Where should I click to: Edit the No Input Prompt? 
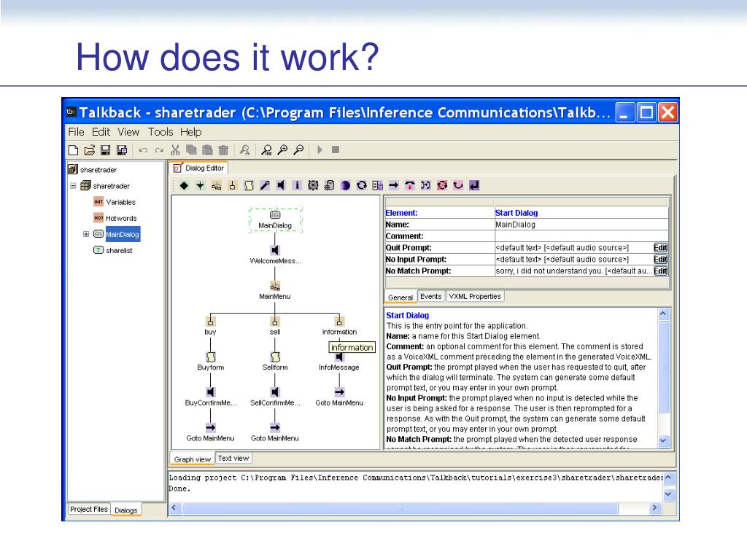pyautogui.click(x=660, y=259)
